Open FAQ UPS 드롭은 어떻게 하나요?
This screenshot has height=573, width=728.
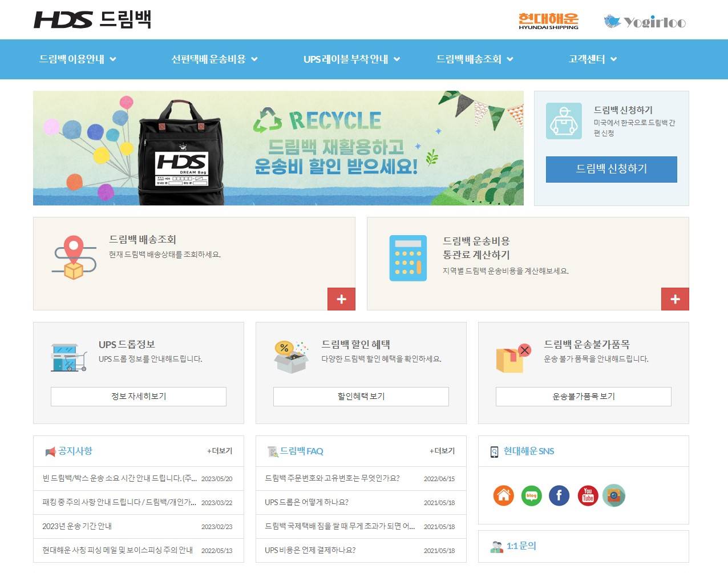tap(306, 502)
